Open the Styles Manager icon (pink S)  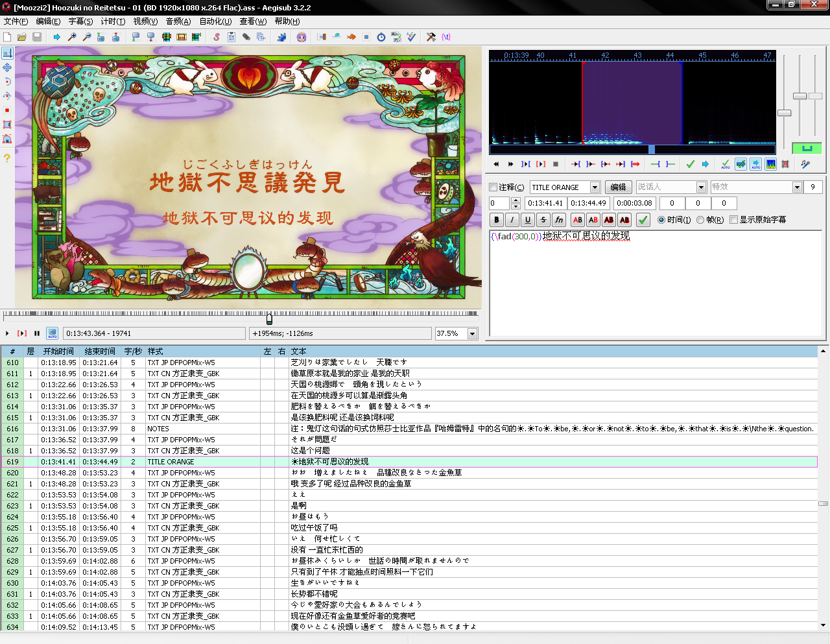217,37
